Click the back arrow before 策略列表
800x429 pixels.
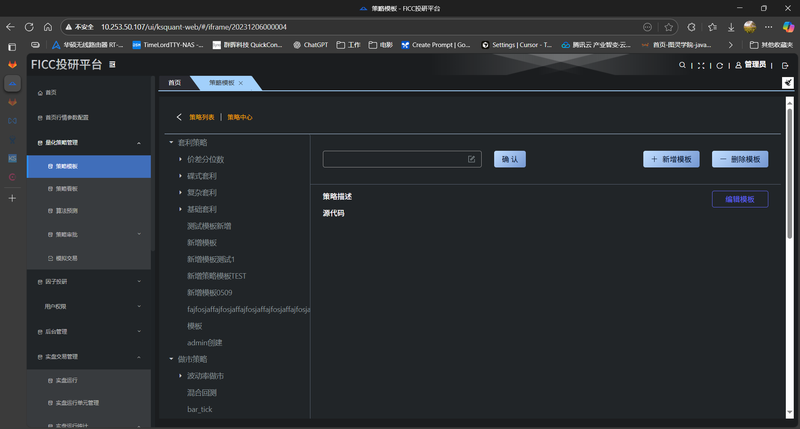coord(179,117)
